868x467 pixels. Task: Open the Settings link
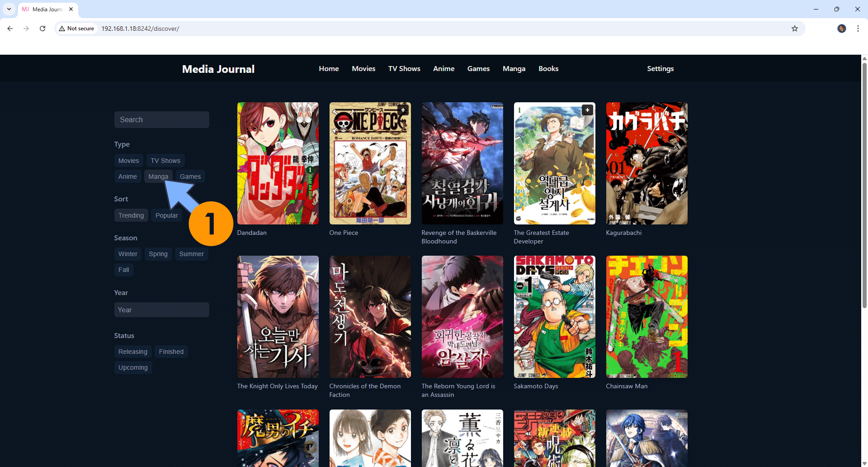[x=660, y=69]
